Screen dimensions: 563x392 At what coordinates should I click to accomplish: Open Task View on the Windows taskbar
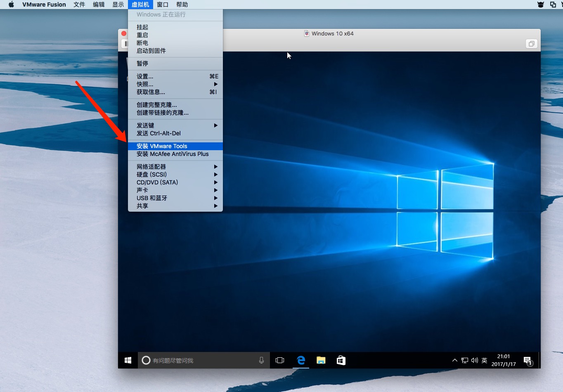point(280,360)
